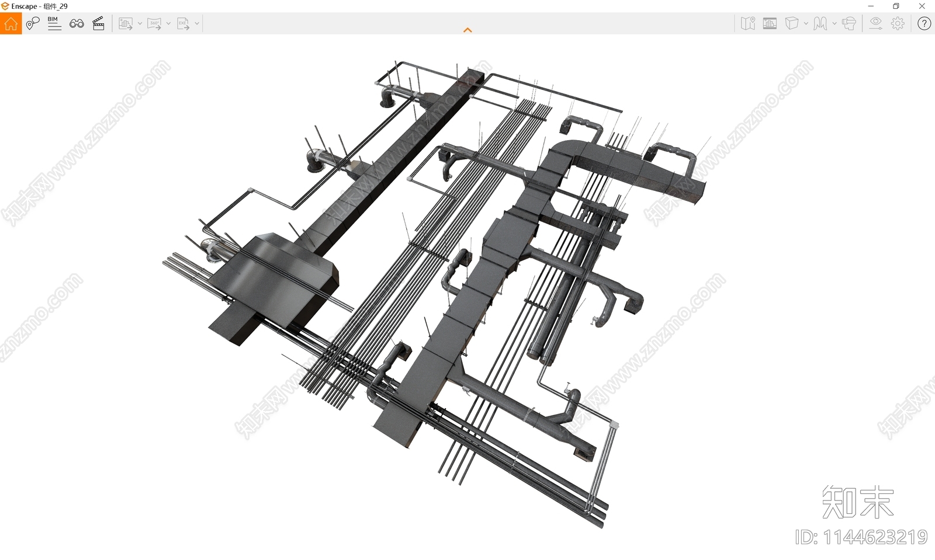
Task: Expand the 360° panorama export dropdown
Action: point(168,24)
